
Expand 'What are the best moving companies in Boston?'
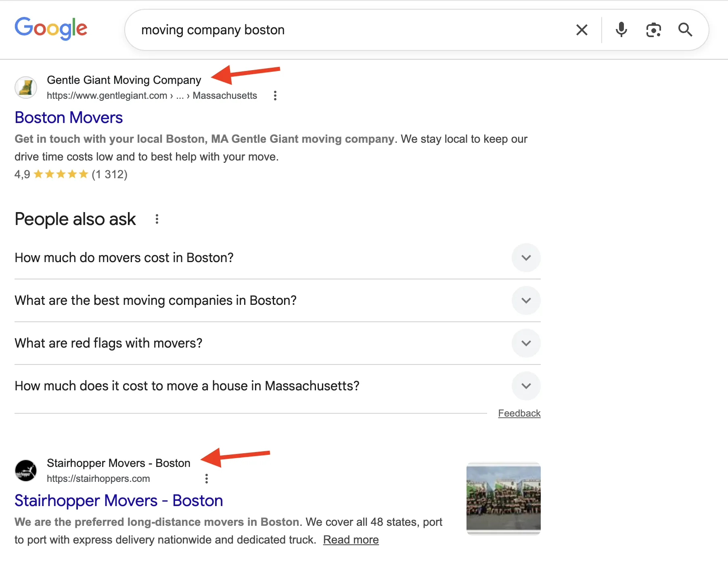[526, 300]
